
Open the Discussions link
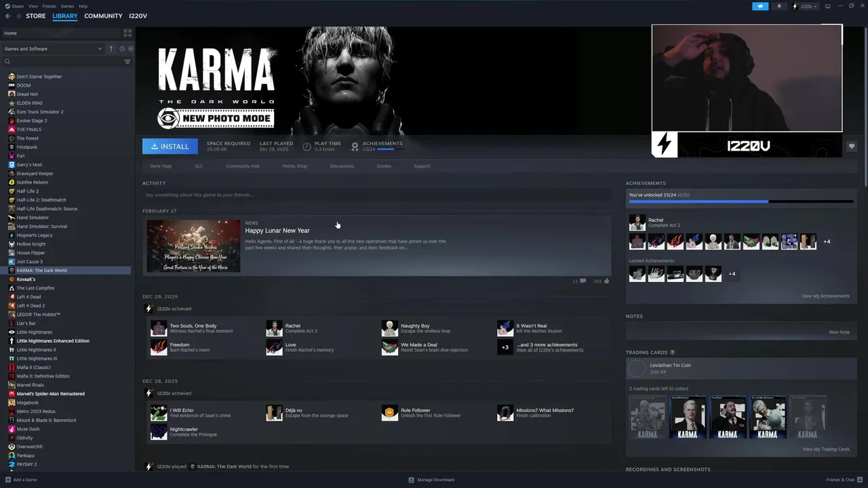click(342, 166)
